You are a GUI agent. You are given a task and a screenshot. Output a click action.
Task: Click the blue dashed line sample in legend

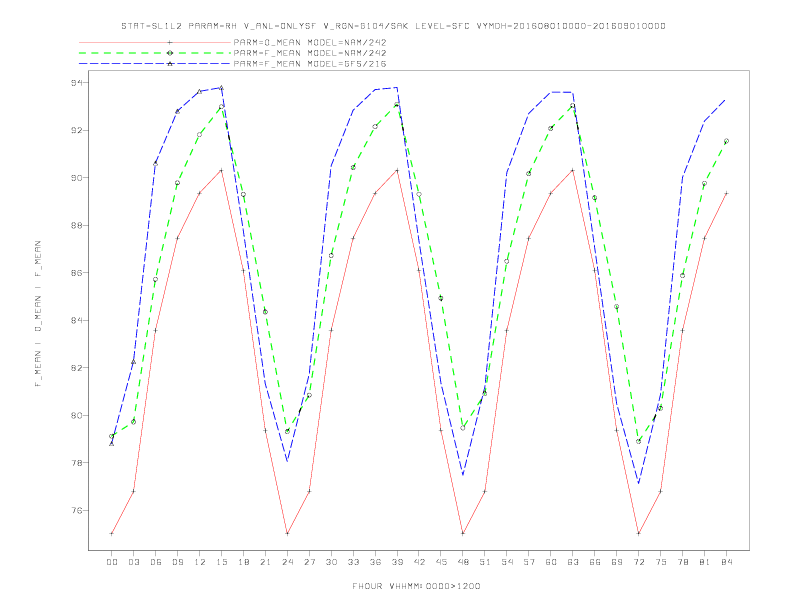coord(155,64)
